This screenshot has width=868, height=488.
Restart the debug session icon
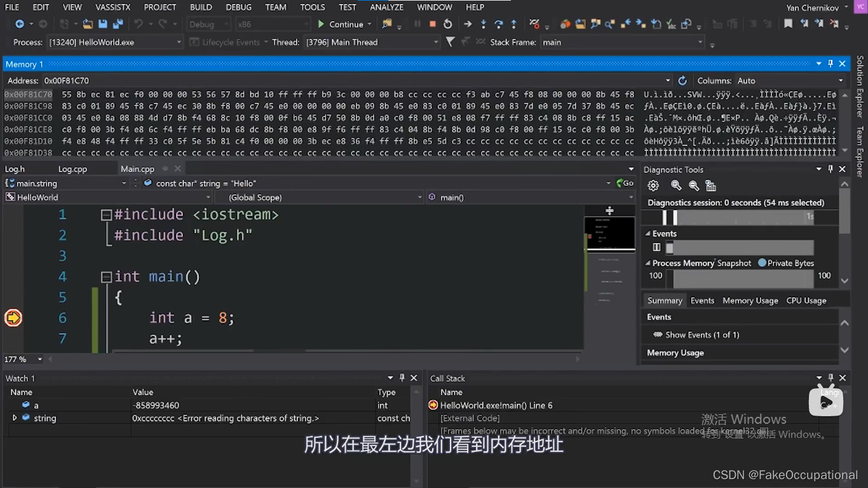(449, 24)
